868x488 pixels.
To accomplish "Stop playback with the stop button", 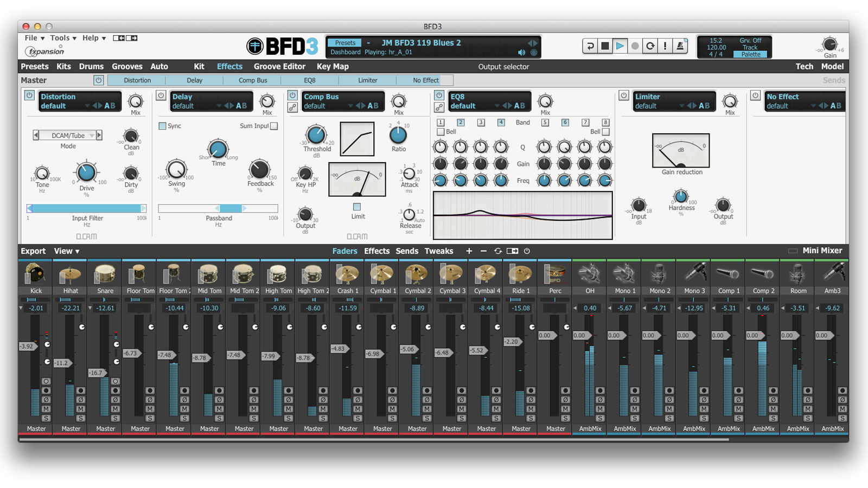I will [605, 46].
